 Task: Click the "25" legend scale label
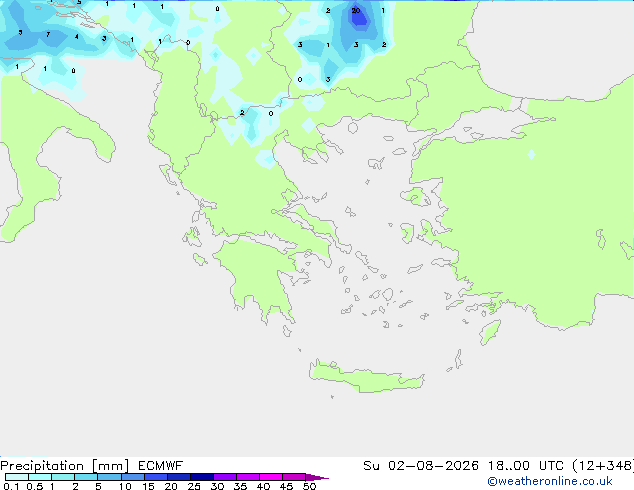coord(194,486)
